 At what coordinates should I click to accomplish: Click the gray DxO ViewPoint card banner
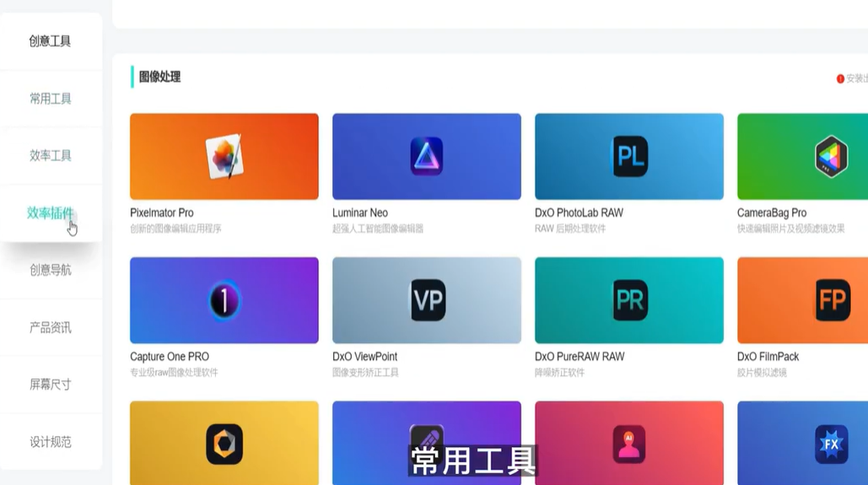click(x=427, y=300)
